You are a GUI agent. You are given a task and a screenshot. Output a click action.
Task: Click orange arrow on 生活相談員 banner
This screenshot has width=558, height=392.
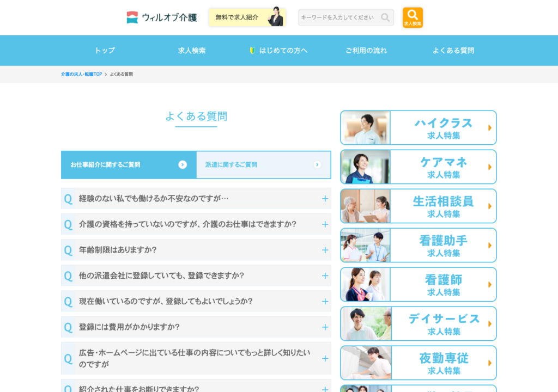pos(490,206)
